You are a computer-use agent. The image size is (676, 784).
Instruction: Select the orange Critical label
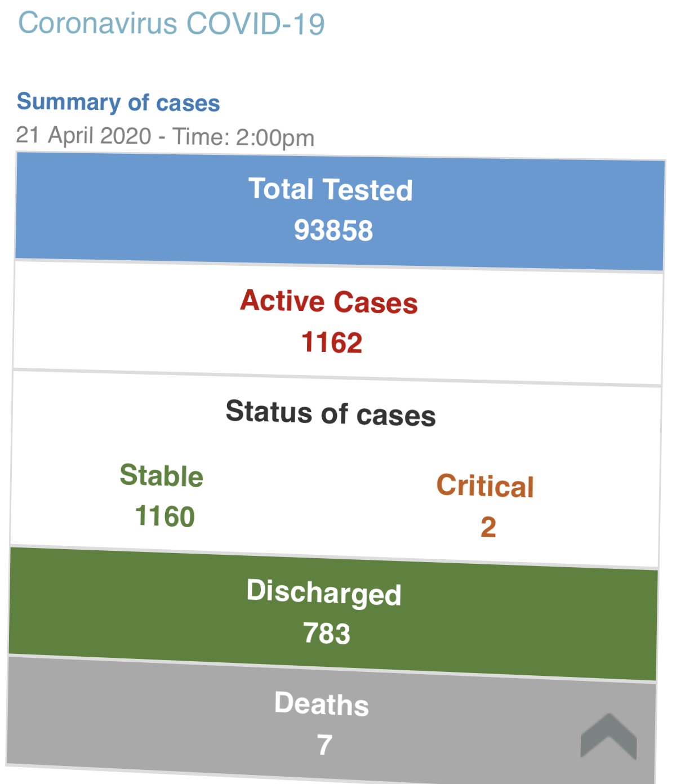coord(485,485)
